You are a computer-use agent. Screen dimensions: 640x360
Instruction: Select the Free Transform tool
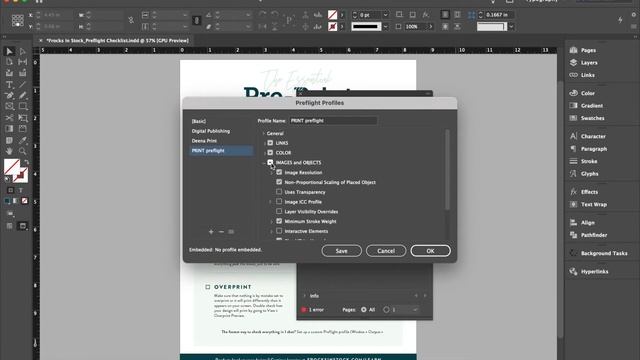(x=22, y=118)
